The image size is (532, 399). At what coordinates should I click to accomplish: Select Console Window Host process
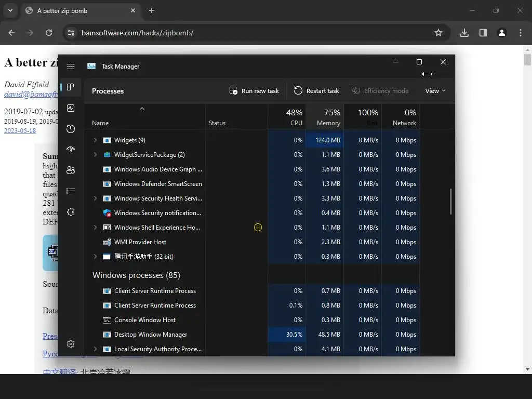pos(252,320)
